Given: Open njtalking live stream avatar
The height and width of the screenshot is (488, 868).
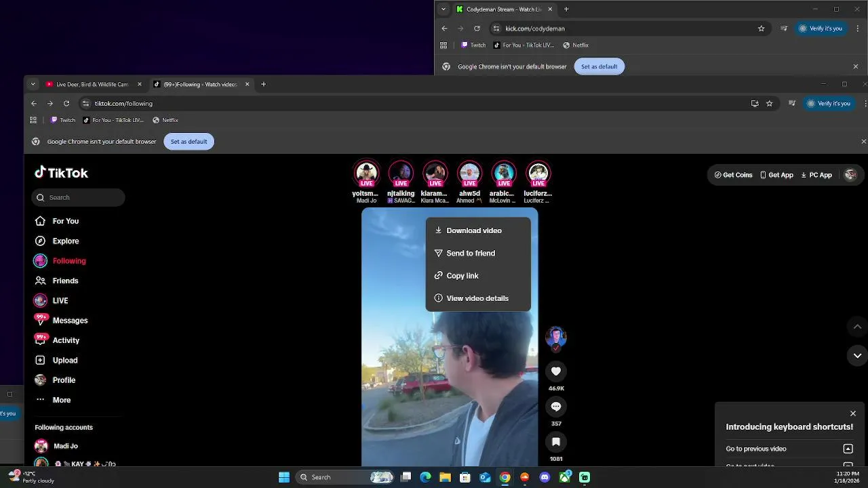Looking at the screenshot, I should tap(401, 174).
